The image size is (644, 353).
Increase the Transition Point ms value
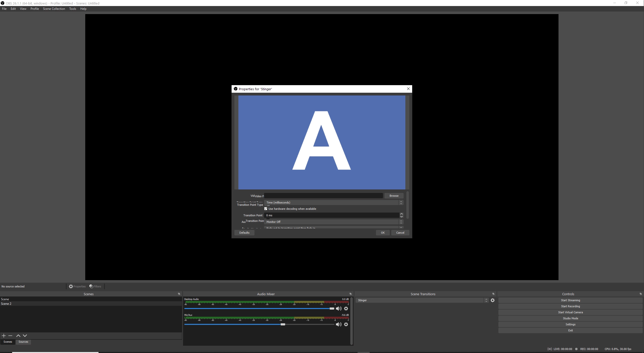tap(401, 214)
